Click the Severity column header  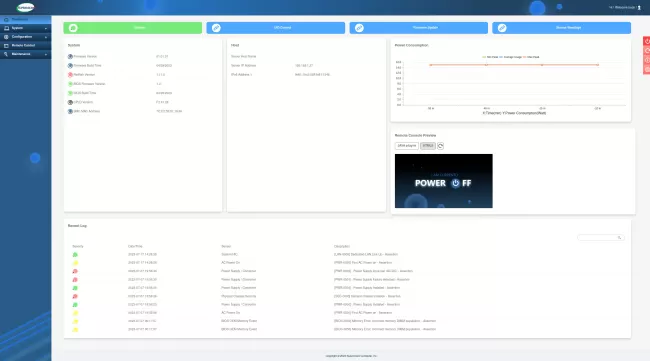(78, 246)
